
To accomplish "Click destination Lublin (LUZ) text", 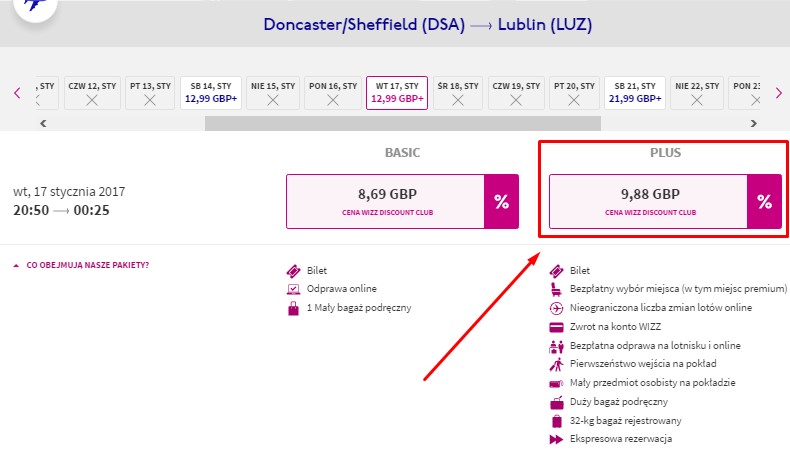I will pos(545,25).
